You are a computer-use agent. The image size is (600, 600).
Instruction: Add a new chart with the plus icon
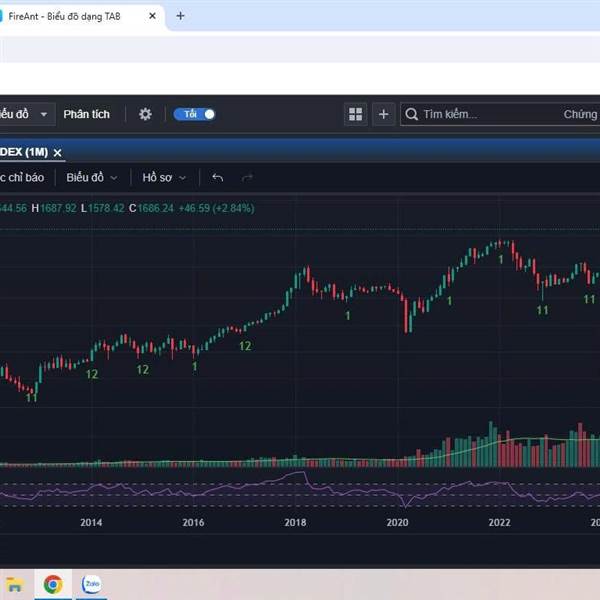pos(384,114)
